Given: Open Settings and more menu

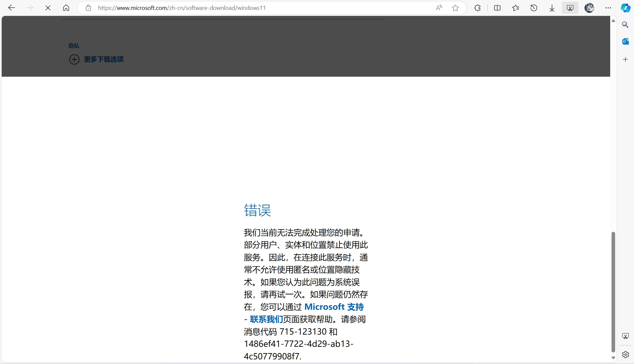Looking at the screenshot, I should pos(608,8).
